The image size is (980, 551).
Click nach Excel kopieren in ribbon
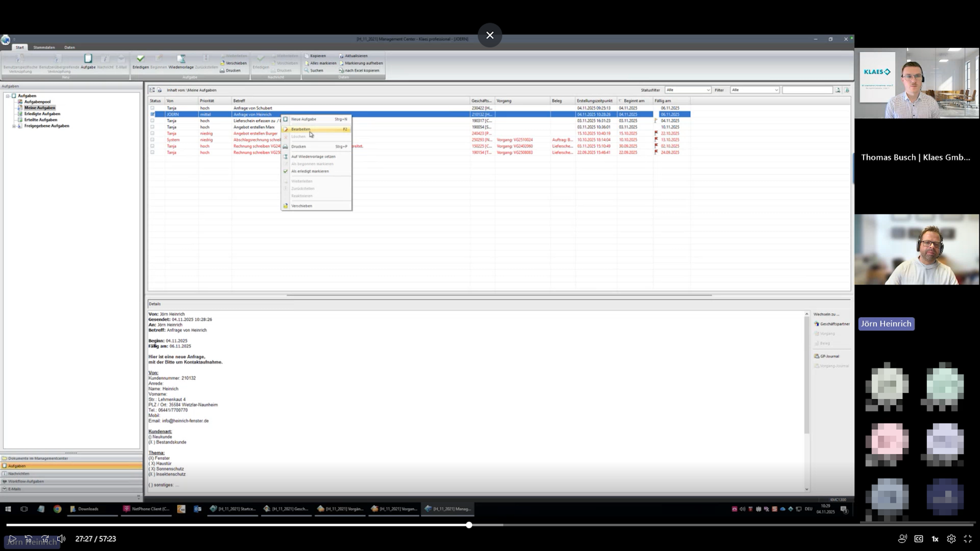point(361,70)
